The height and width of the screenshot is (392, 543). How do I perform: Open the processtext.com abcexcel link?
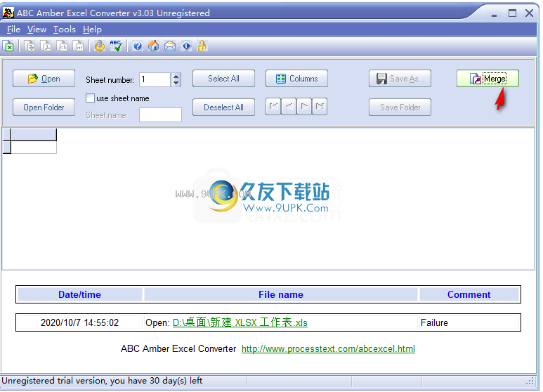pyautogui.click(x=328, y=348)
